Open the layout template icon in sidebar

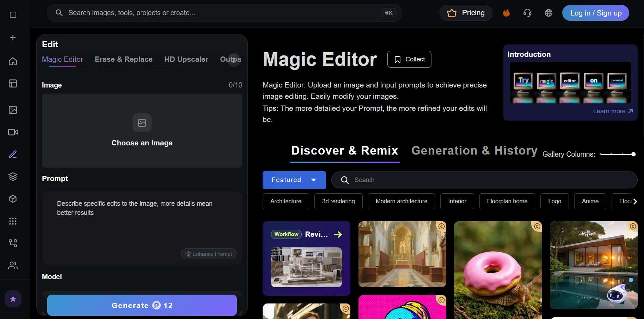[x=13, y=84]
